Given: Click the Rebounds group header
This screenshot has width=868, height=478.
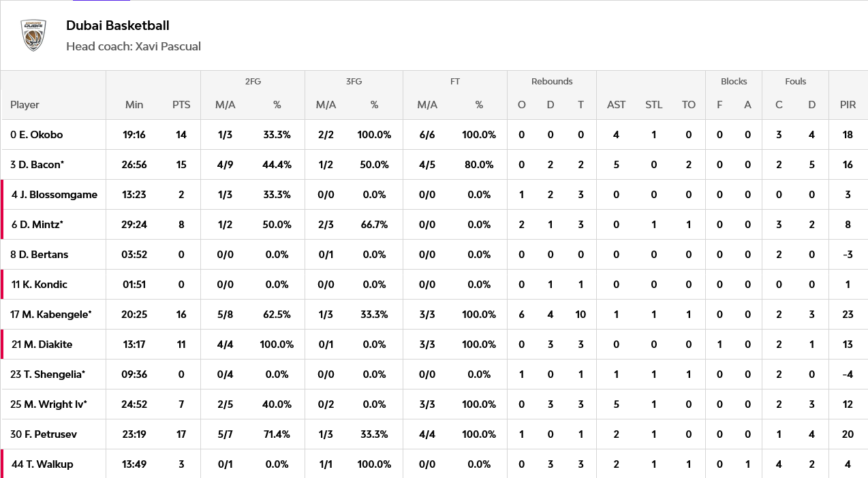Looking at the screenshot, I should click(552, 81).
